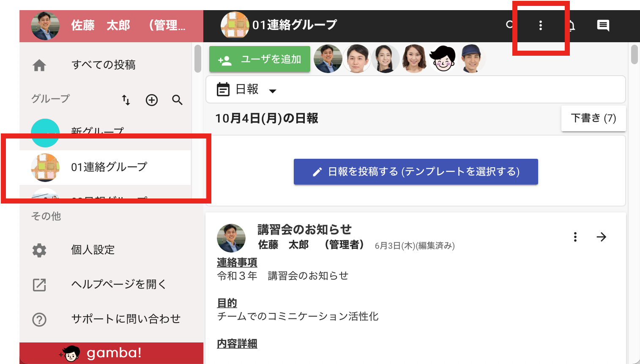Open the chat message icon in header

coord(603,25)
